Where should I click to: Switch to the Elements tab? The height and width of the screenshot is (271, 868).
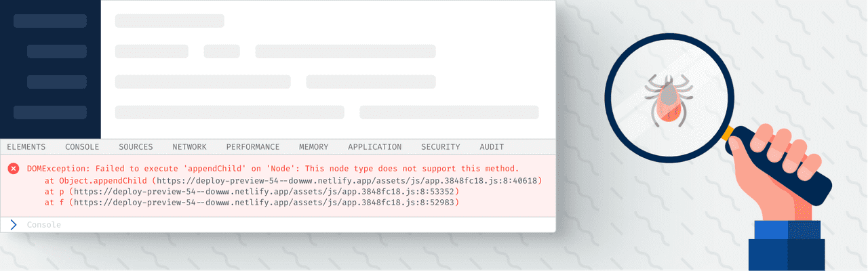pyautogui.click(x=26, y=147)
